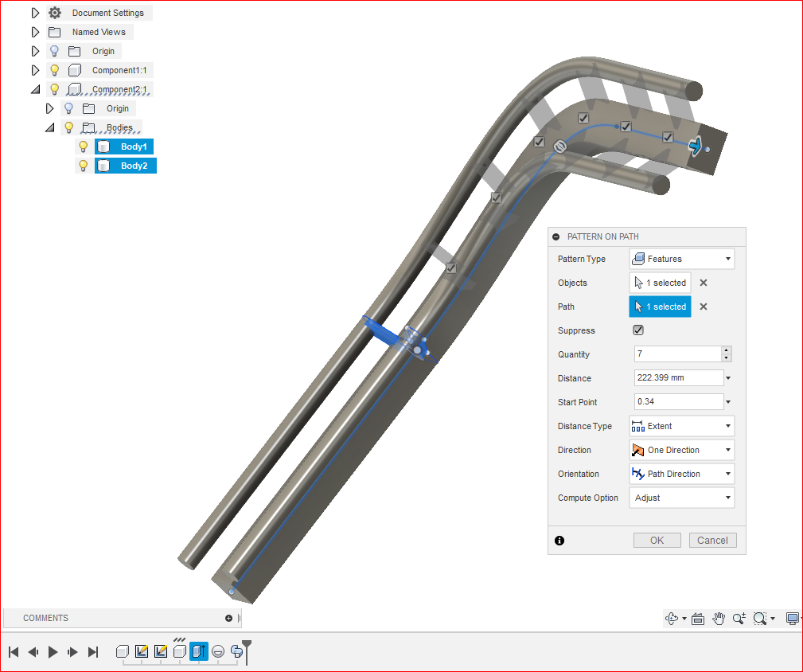Image resolution: width=803 pixels, height=672 pixels.
Task: Click the highlighted sweep feature in the timeline
Action: click(x=198, y=651)
